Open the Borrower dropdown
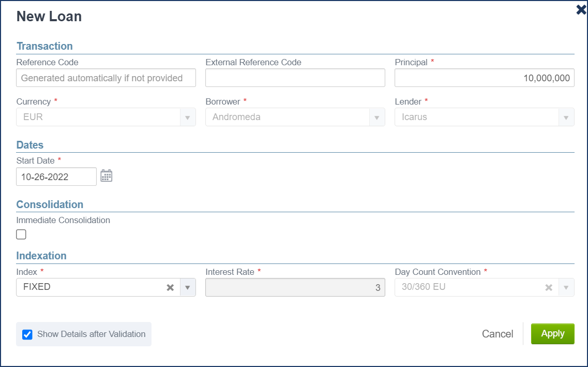This screenshot has height=367, width=588. 295,117
